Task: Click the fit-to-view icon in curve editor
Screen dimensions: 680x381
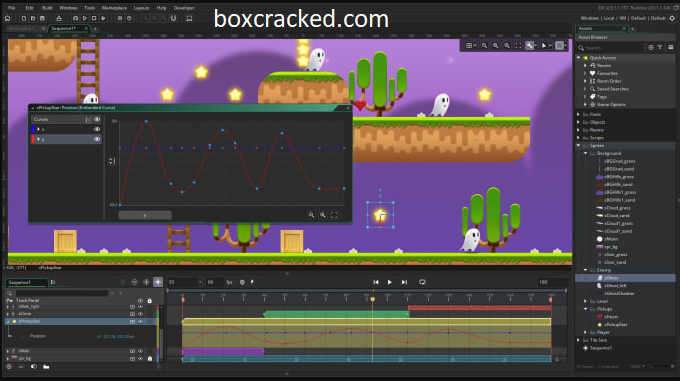Action: [334, 215]
